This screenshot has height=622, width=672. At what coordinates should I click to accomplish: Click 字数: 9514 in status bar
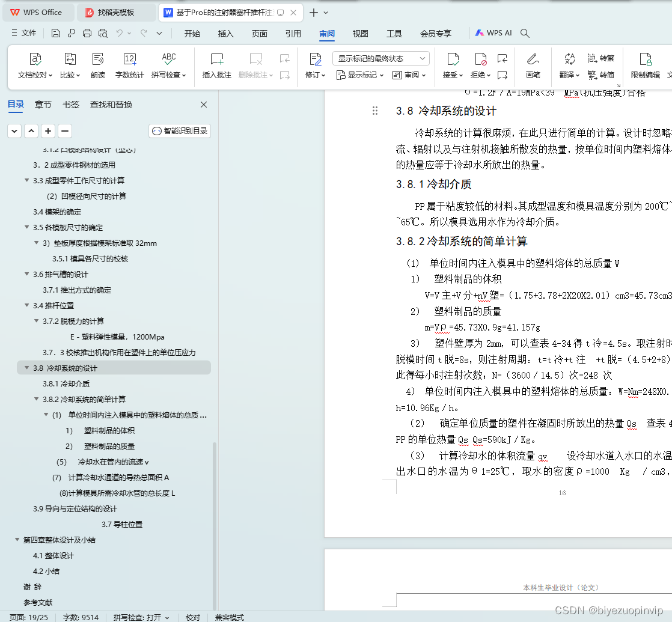click(x=81, y=617)
